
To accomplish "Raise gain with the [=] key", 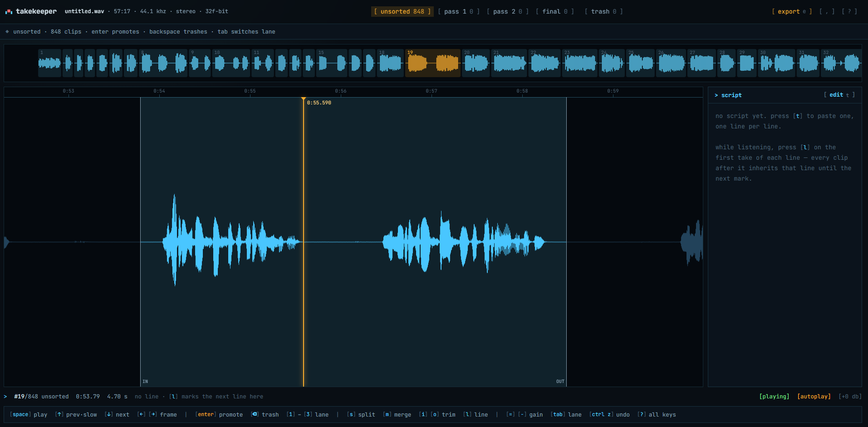I will click(x=510, y=415).
